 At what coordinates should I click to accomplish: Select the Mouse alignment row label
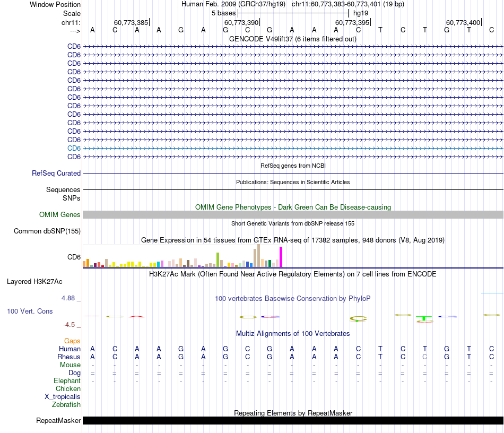point(70,365)
